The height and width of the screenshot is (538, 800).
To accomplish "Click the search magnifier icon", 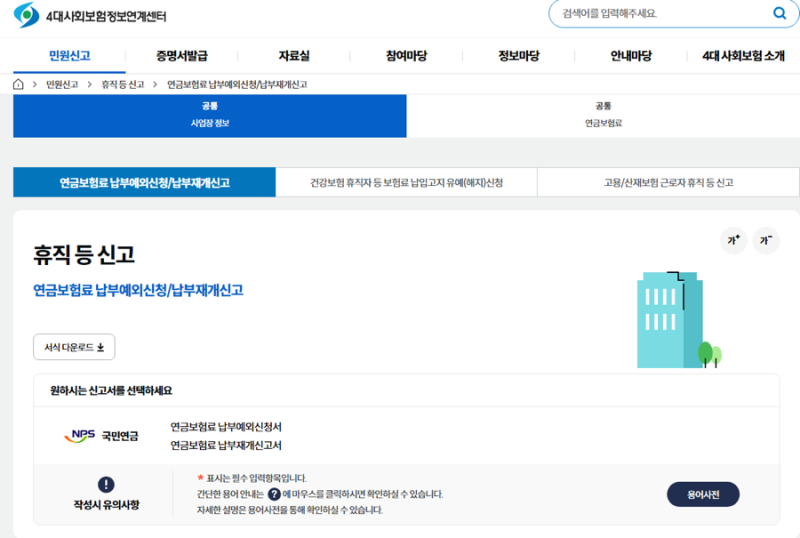I will (x=779, y=13).
